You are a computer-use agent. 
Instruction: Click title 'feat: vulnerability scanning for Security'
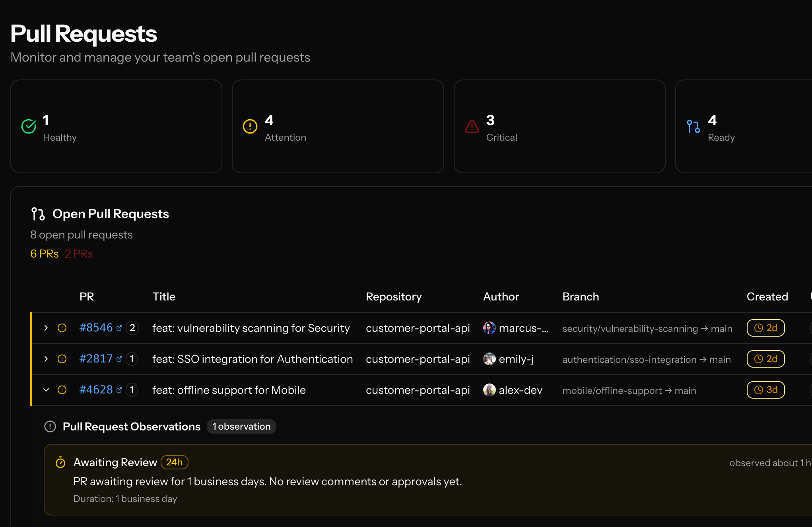[x=251, y=328]
